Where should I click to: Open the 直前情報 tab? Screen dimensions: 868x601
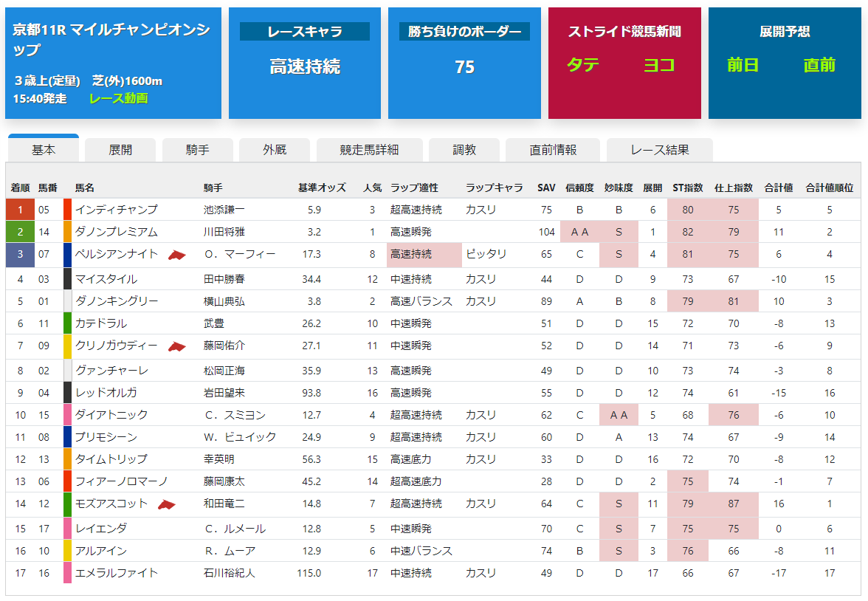click(552, 150)
